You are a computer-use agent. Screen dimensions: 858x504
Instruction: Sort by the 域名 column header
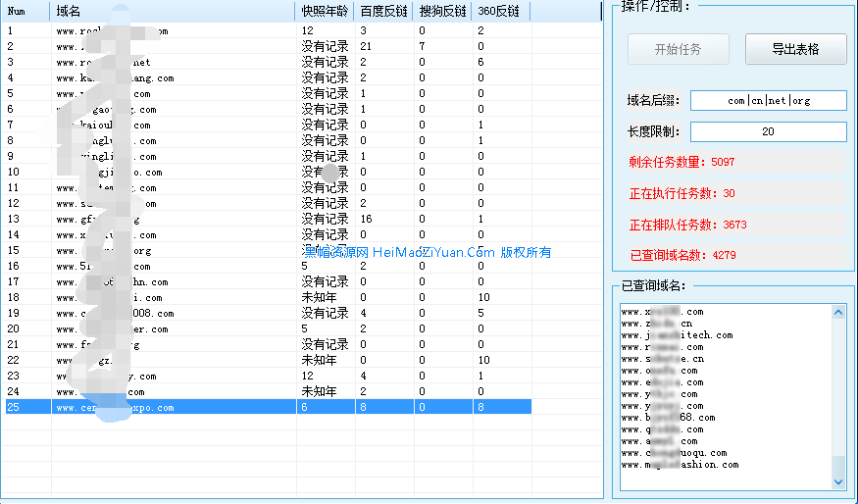[x=172, y=11]
